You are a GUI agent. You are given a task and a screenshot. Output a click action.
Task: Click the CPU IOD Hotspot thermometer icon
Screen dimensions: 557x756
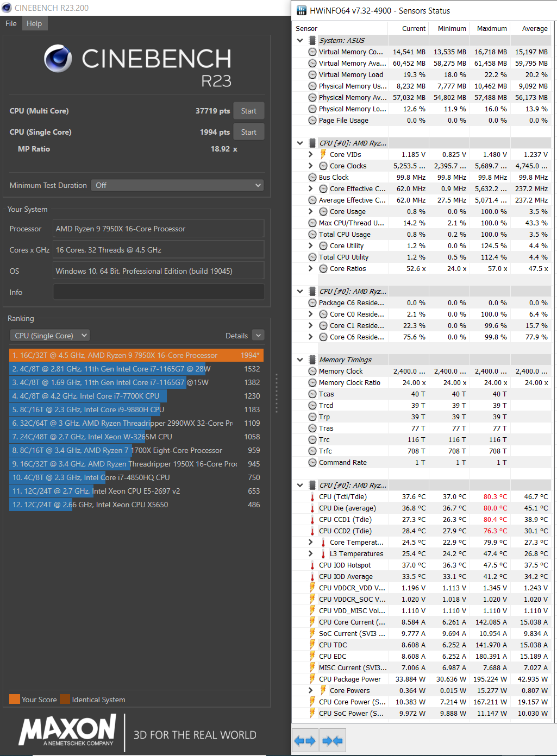pyautogui.click(x=312, y=565)
